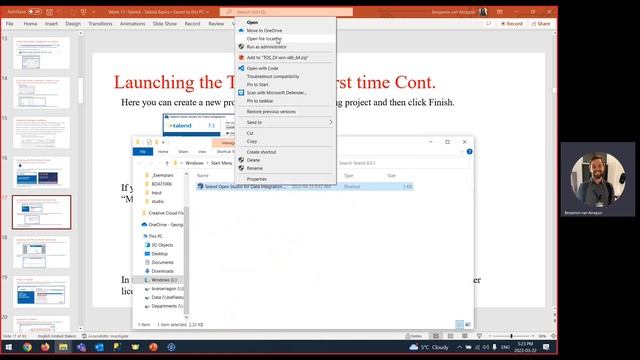Image resolution: width=640 pixels, height=360 pixels.
Task: Switch to the Insert tab
Action: tap(51, 24)
